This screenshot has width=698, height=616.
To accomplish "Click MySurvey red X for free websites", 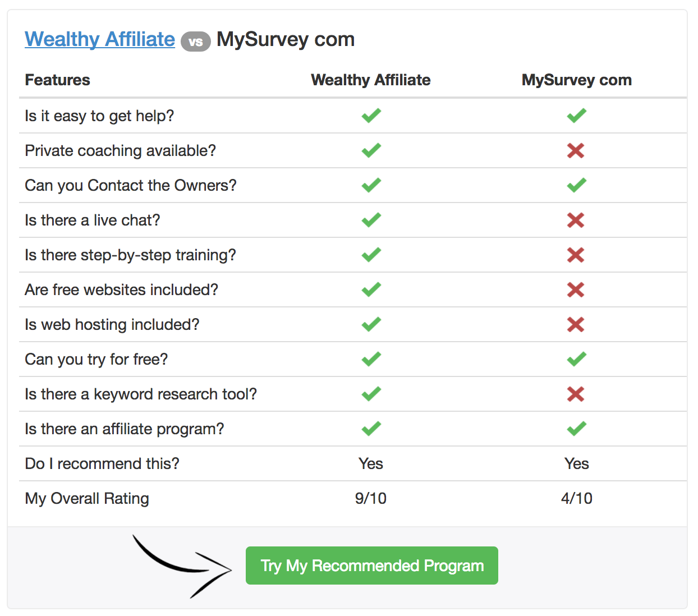I will click(x=576, y=289).
